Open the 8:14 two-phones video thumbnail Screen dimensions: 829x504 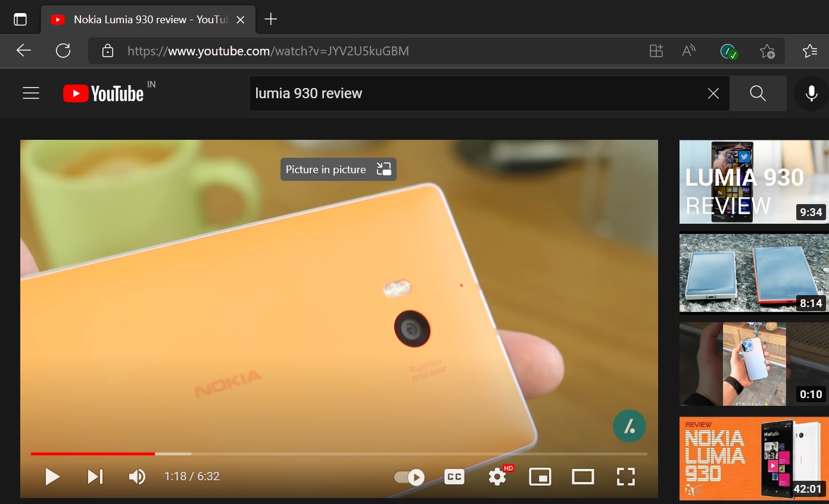click(754, 273)
